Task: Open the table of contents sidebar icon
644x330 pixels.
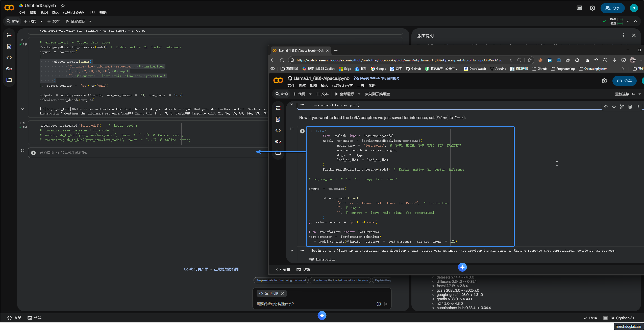Action: (9, 35)
